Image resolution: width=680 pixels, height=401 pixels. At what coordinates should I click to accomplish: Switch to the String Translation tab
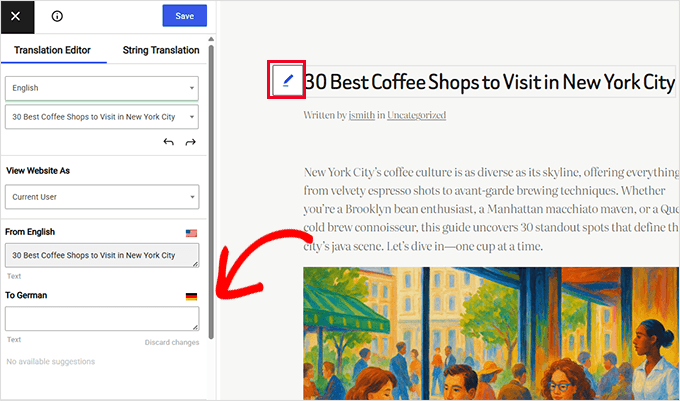160,50
